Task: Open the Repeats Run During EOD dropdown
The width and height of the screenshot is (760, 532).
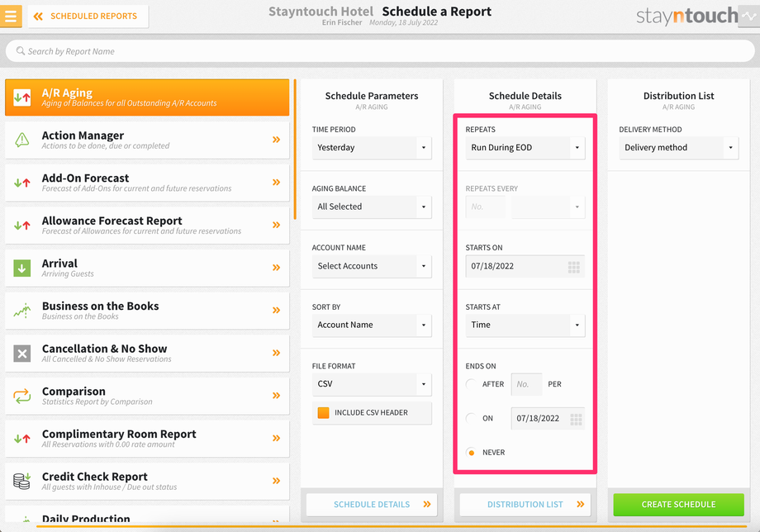Action: [x=525, y=148]
